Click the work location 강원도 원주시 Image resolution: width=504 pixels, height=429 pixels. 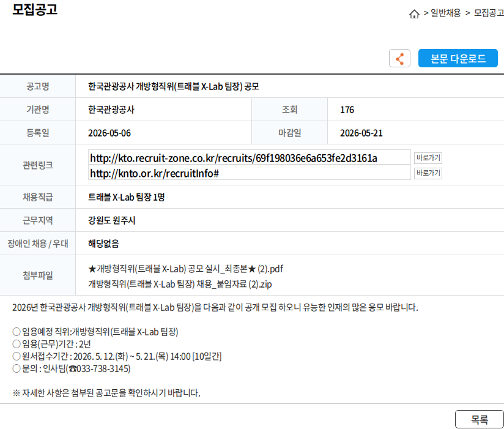[x=111, y=220]
